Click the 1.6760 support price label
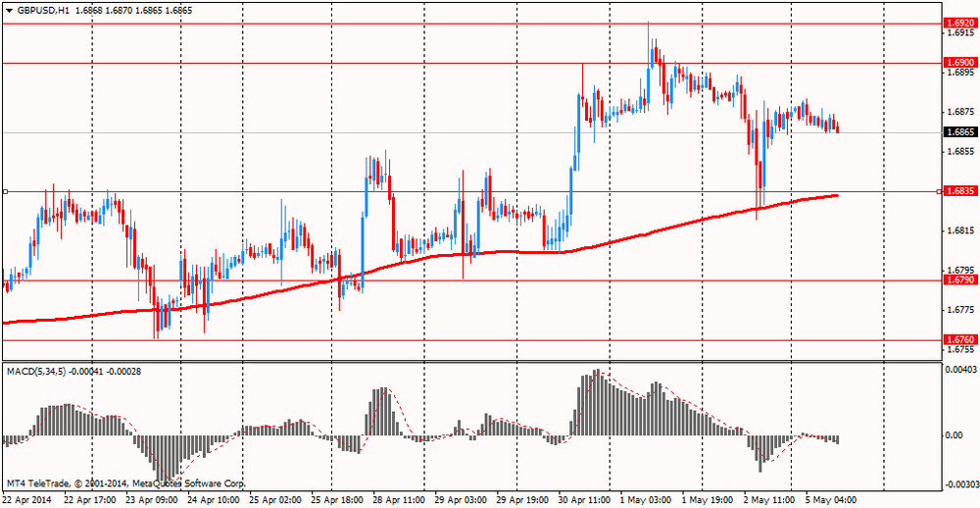This screenshot has width=980, height=508. point(958,340)
